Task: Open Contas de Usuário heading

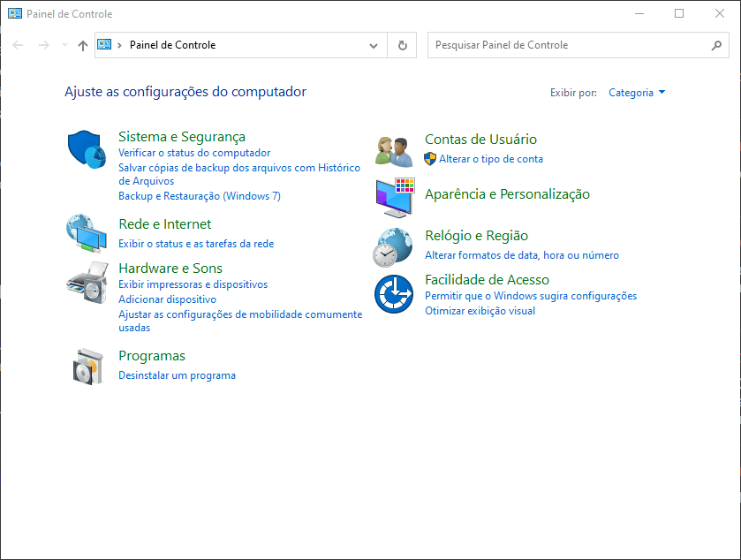Action: coord(480,140)
